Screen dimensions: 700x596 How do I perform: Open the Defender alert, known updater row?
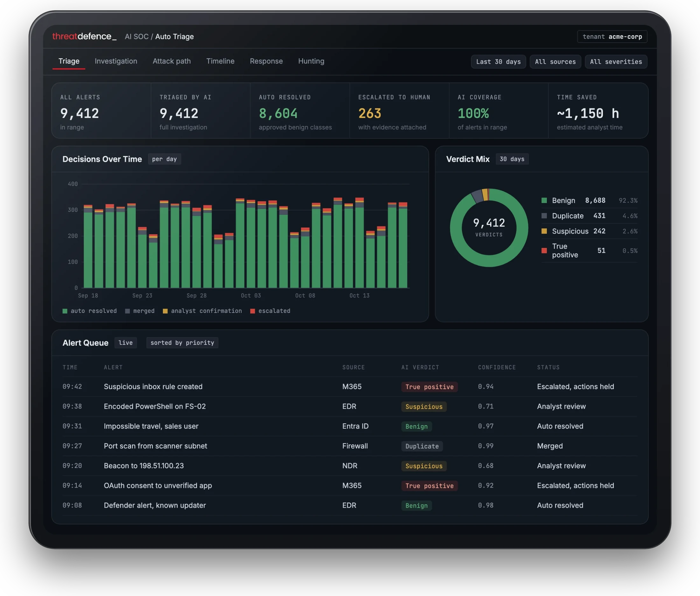(x=350, y=505)
